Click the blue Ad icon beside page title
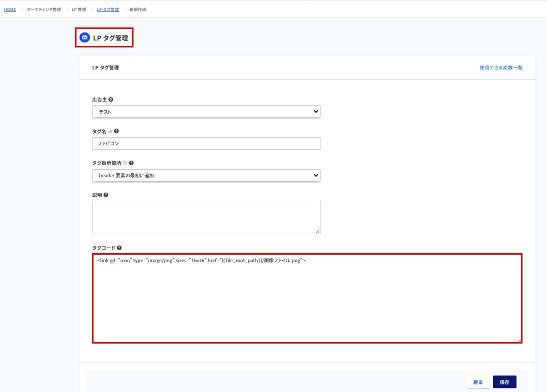Viewport: 547px width, 392px height. [85, 37]
